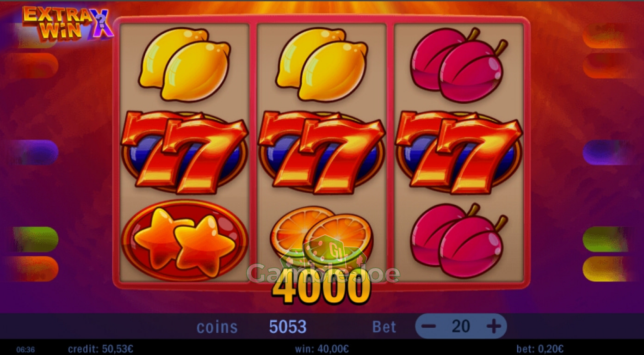
Task: Click the purple payline marker on right
Action: (606, 153)
